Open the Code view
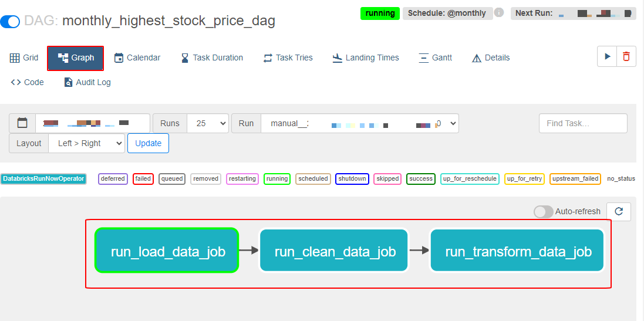Viewport: 644px width, 321px height. click(27, 82)
